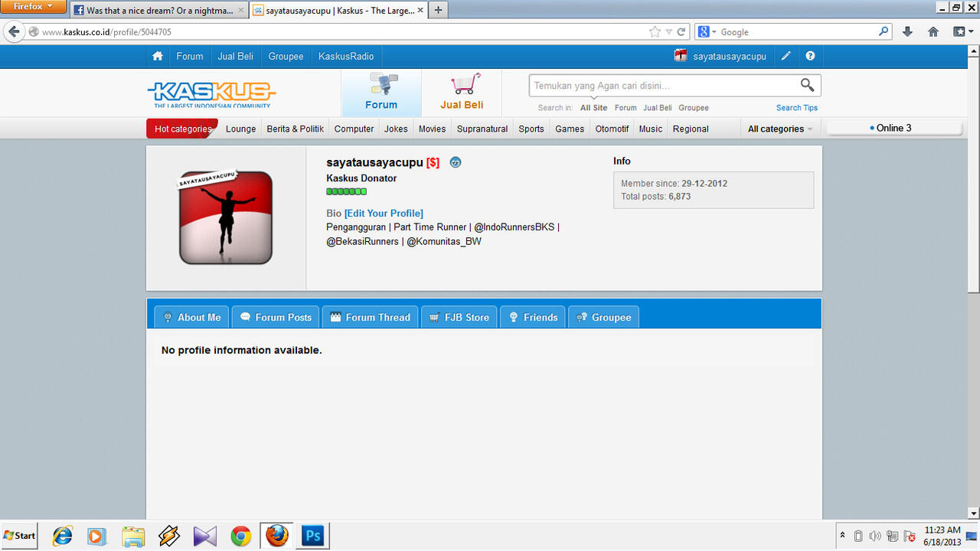Image resolution: width=980 pixels, height=551 pixels.
Task: Show hidden tray icons arrow
Action: click(x=843, y=536)
